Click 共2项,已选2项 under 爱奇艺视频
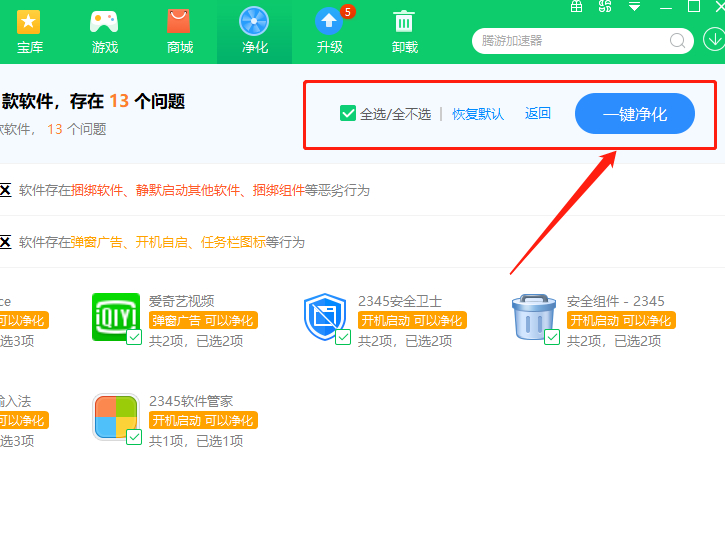The width and height of the screenshot is (725, 544). (x=196, y=341)
